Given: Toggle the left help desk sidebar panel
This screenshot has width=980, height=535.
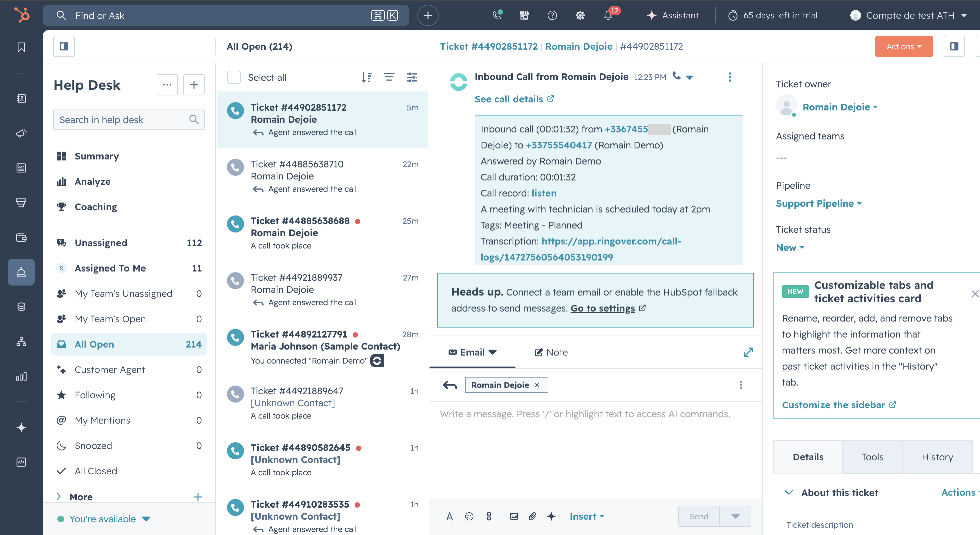Looking at the screenshot, I should pos(64,46).
